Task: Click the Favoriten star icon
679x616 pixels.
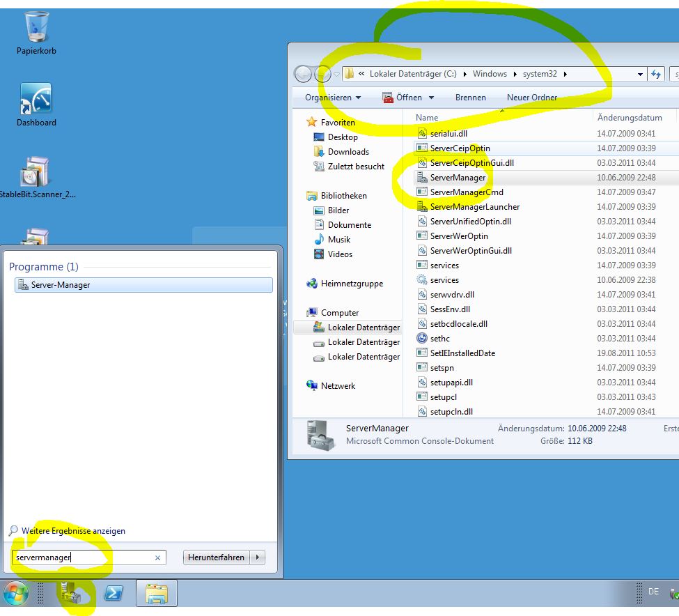Action: click(x=311, y=122)
